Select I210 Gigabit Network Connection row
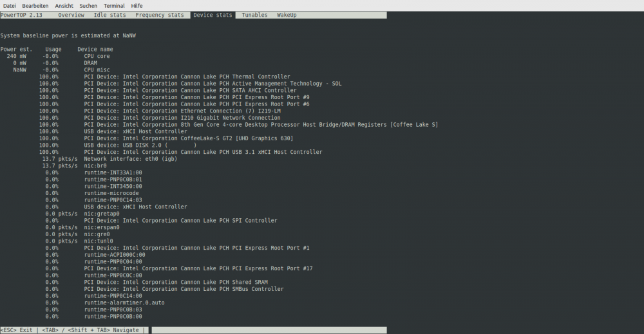This screenshot has height=334, width=644. (160, 118)
